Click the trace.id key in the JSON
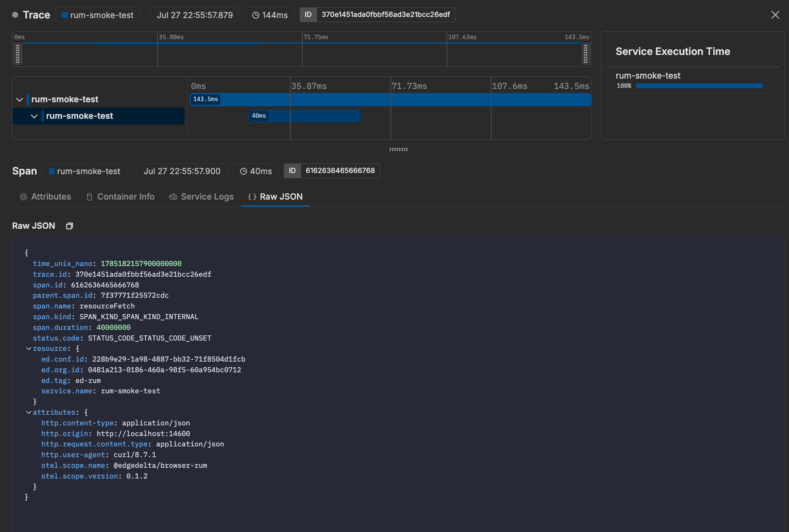 [50, 274]
